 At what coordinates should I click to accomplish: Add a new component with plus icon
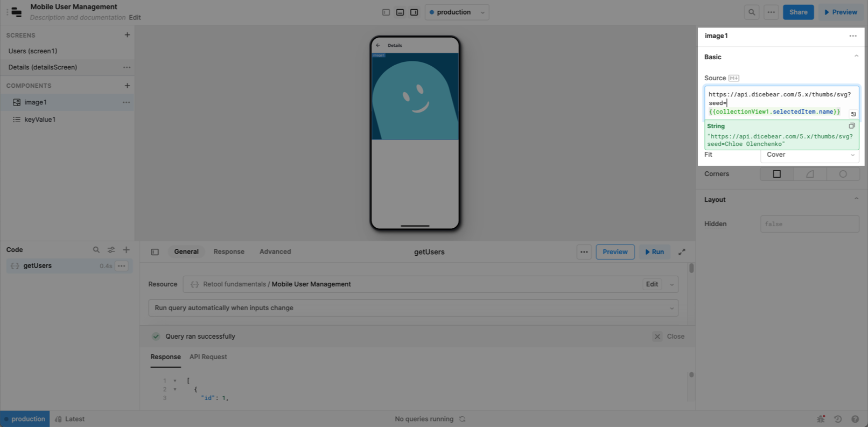(127, 86)
